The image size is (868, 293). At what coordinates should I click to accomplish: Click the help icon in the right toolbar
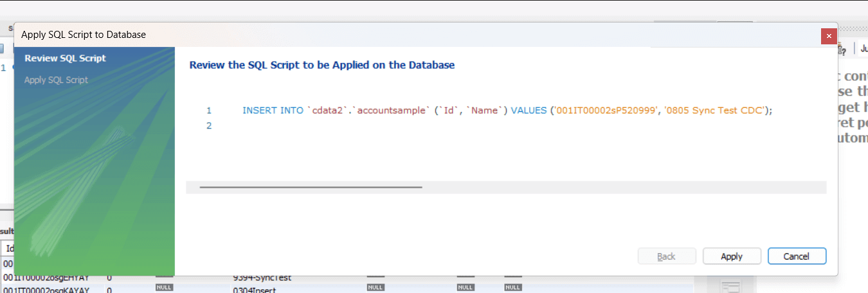coord(842,49)
